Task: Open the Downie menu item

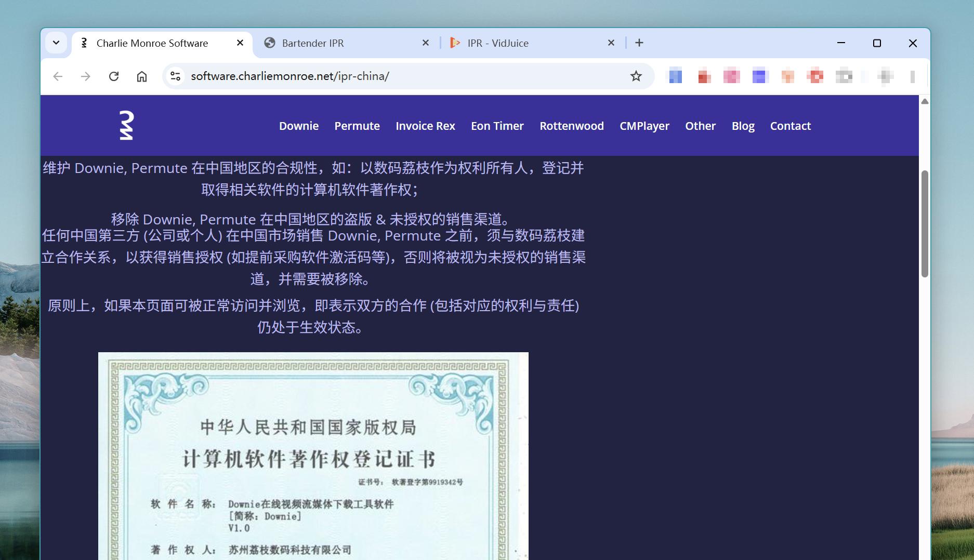Action: point(299,126)
